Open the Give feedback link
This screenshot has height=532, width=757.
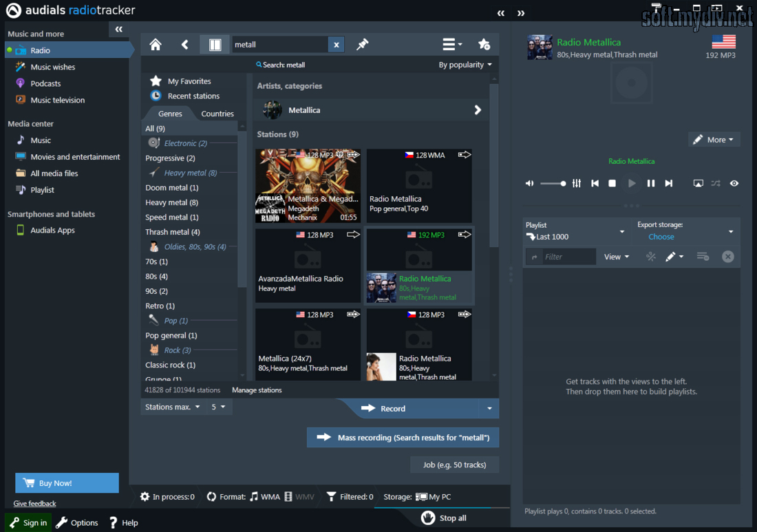pos(35,504)
